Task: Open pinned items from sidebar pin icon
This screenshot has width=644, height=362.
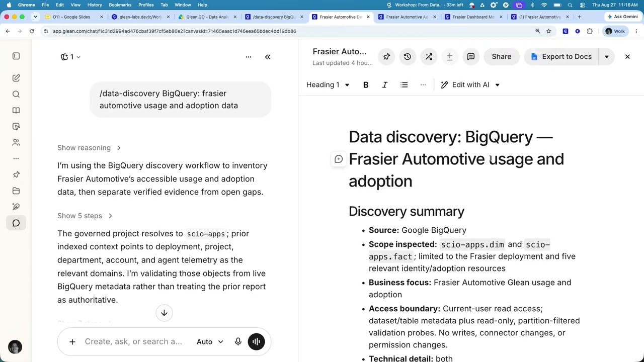Action: point(16,174)
